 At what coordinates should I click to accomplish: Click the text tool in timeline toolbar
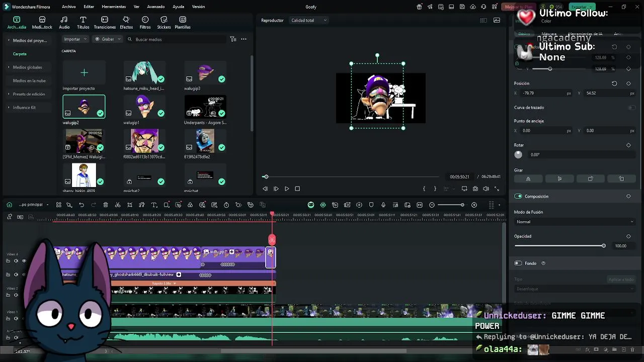154,205
